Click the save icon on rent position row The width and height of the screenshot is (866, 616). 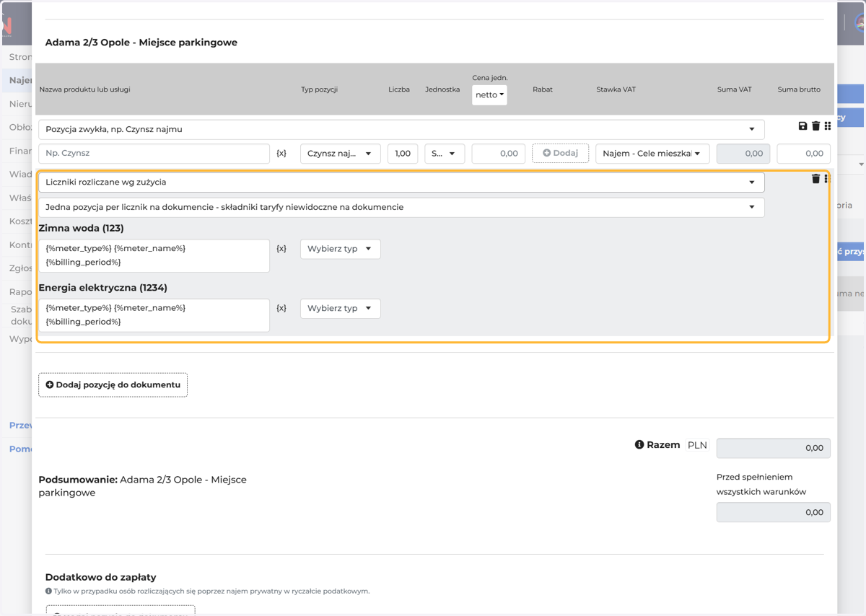(802, 126)
